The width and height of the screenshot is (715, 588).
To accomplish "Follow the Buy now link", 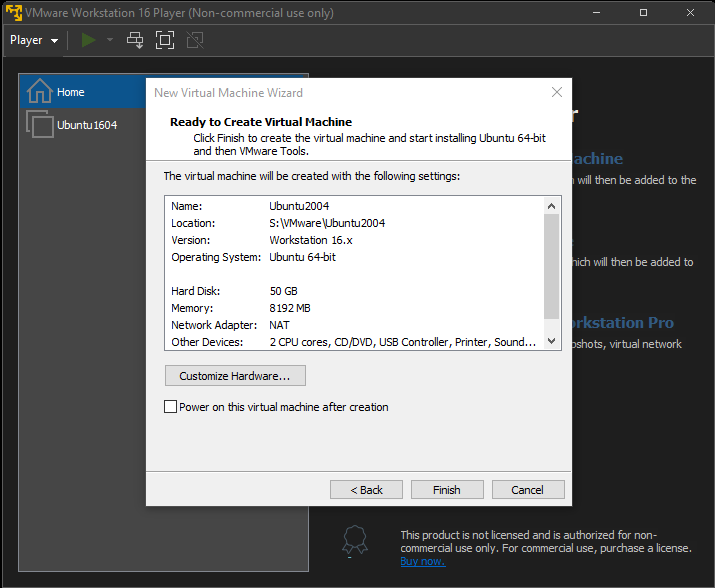I will (x=423, y=561).
